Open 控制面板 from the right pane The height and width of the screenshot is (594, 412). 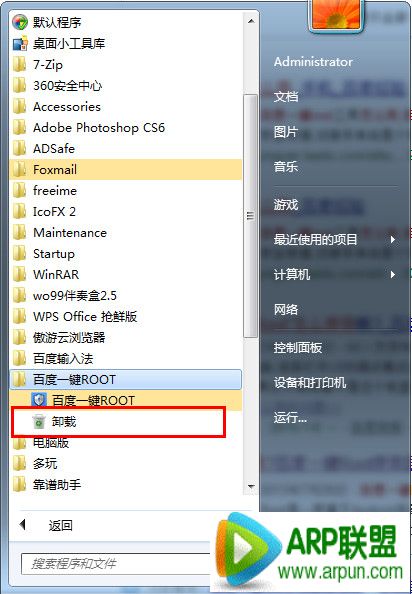[x=298, y=347]
